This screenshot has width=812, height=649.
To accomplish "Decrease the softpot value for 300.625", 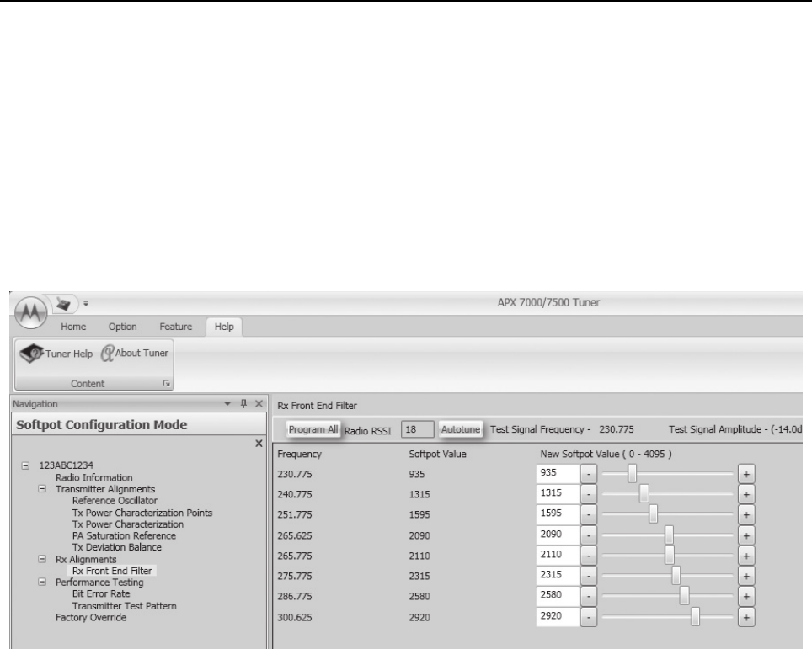I will click(x=588, y=617).
